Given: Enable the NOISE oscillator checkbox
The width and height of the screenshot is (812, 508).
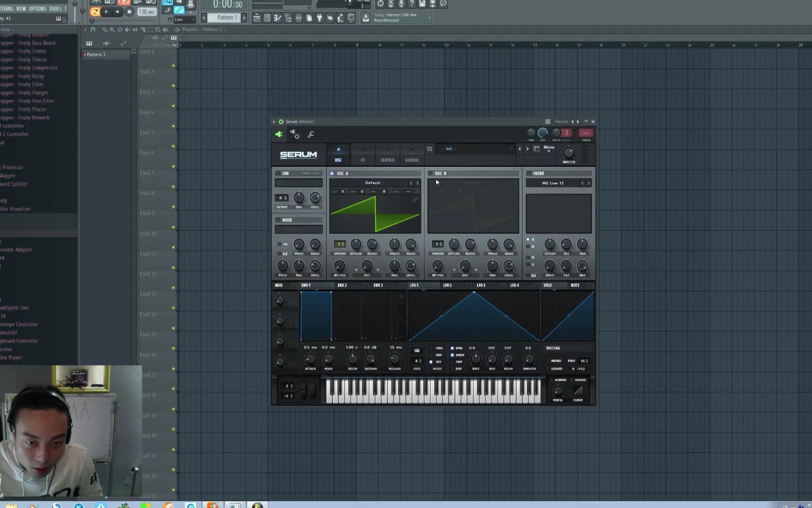Looking at the screenshot, I should pyautogui.click(x=278, y=220).
